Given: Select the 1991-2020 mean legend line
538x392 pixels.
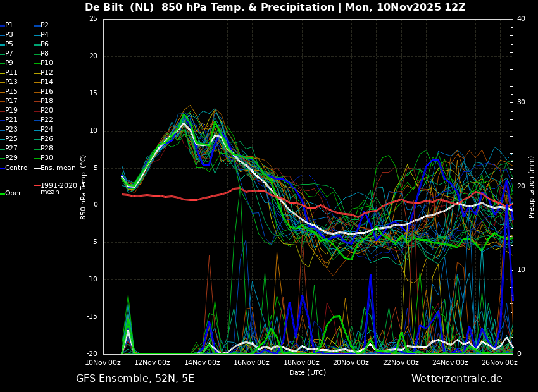Looking at the screenshot, I should point(37,185).
